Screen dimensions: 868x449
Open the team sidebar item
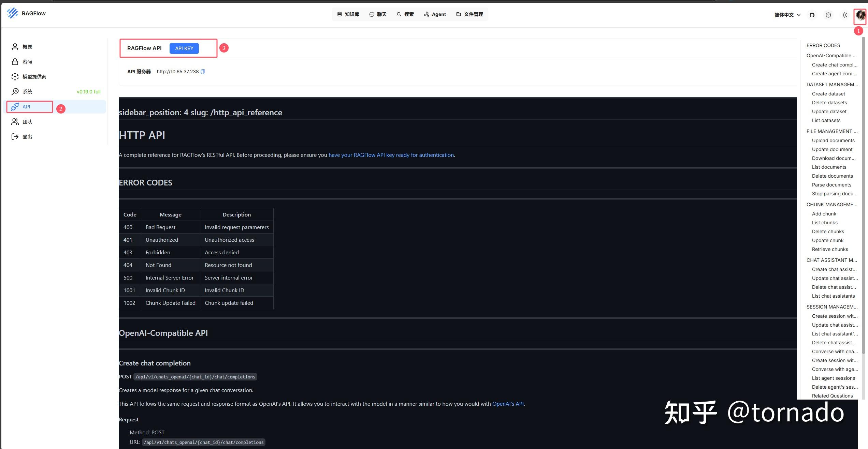click(x=27, y=122)
